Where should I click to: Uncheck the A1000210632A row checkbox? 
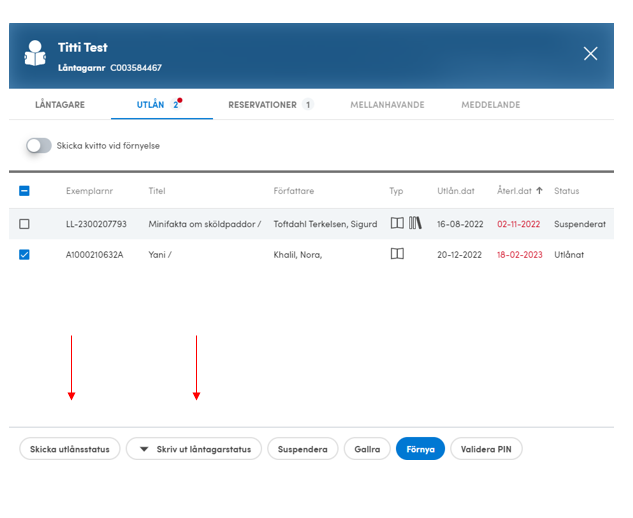24,254
